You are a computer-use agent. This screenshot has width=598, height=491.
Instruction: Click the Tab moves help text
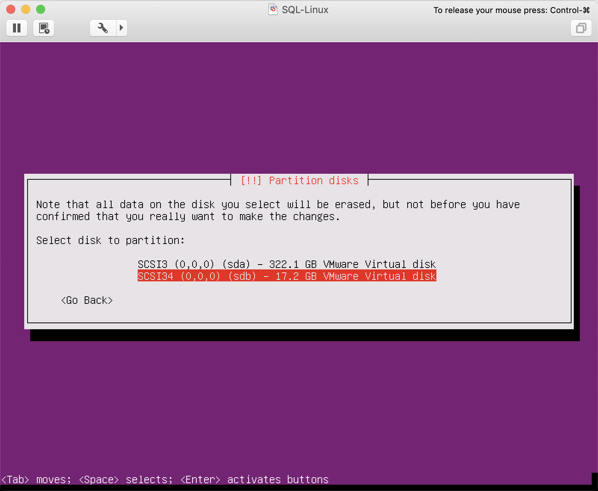pos(165,480)
